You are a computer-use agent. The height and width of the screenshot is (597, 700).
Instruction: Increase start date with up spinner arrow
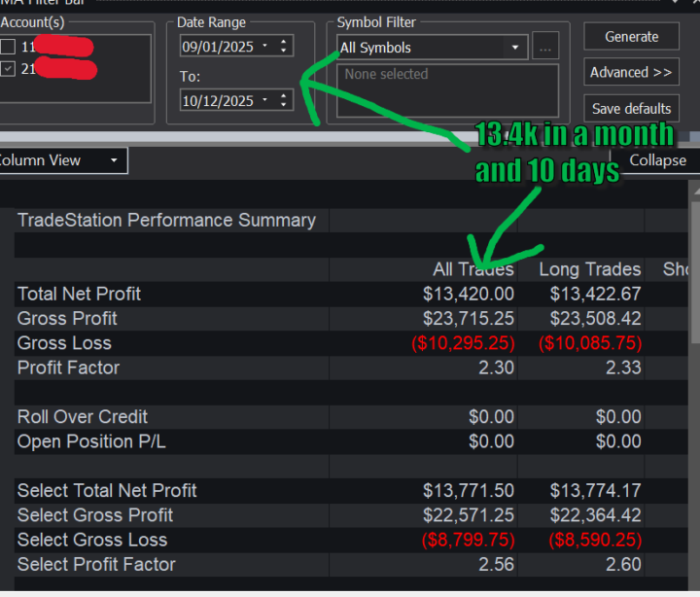(x=284, y=42)
